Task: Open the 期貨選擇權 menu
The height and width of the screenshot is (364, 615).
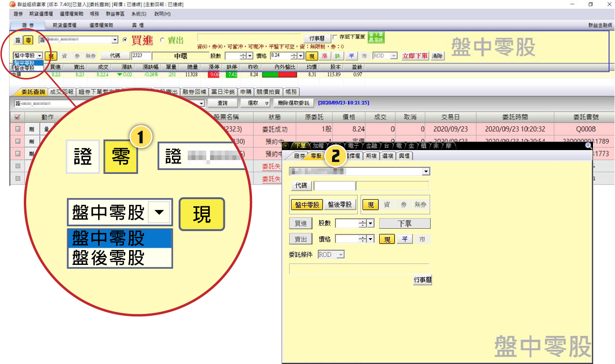Action: coord(41,14)
